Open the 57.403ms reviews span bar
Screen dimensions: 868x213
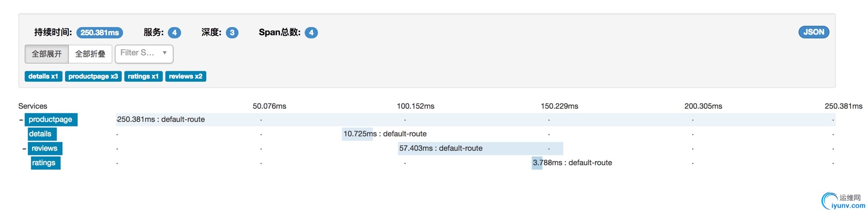coord(481,148)
